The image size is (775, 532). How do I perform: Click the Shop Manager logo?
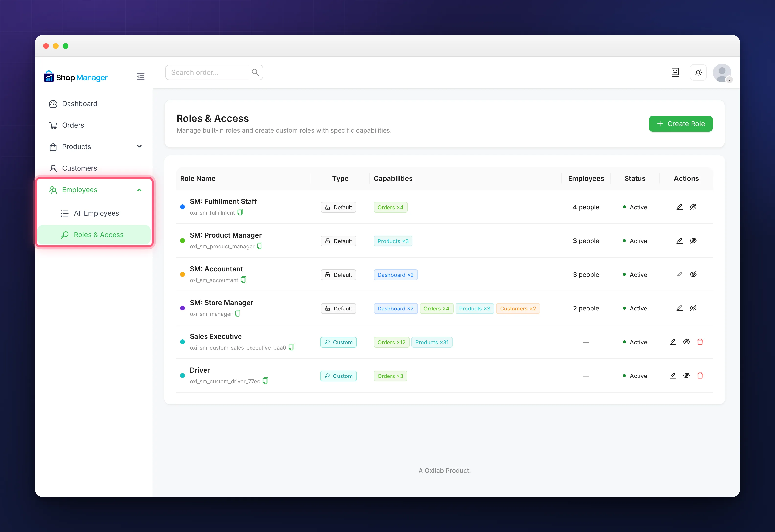tap(75, 77)
